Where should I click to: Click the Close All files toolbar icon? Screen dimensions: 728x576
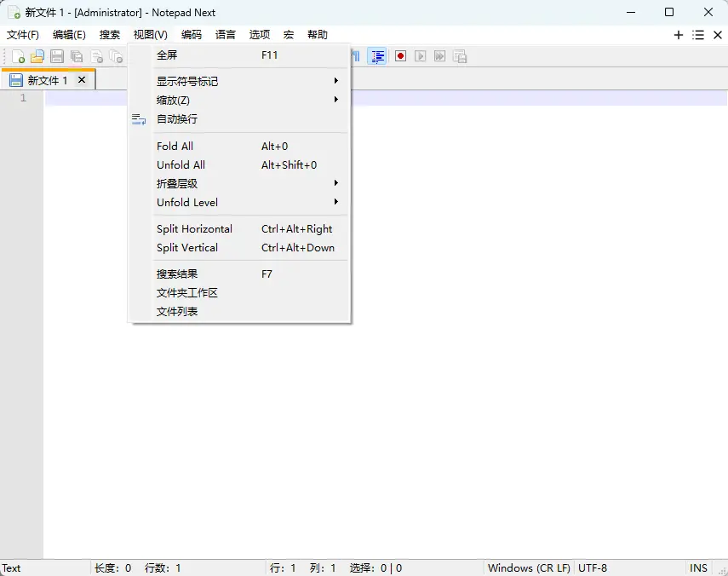point(116,57)
